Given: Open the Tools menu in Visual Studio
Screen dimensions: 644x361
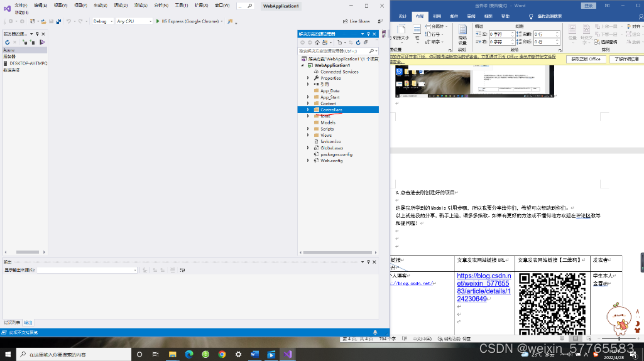Looking at the screenshot, I should pos(181,5).
